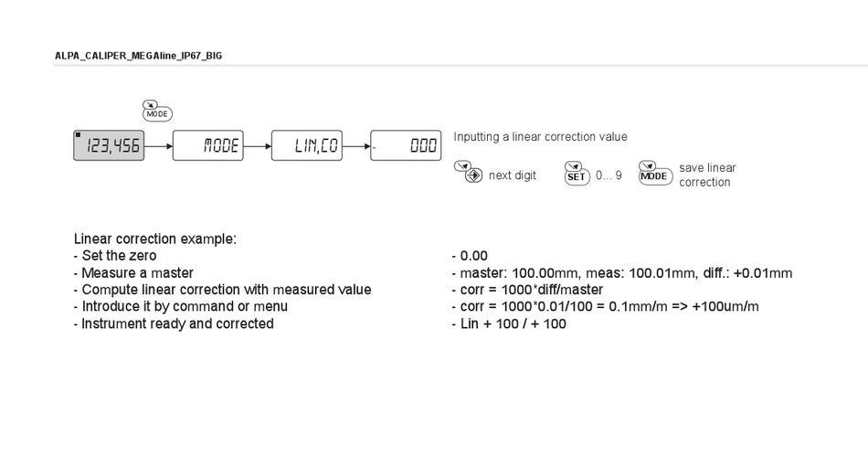Image resolution: width=868 pixels, height=467 pixels.
Task: Click the arrow between MODE and LIN,CO boxes
Action: coord(258,146)
